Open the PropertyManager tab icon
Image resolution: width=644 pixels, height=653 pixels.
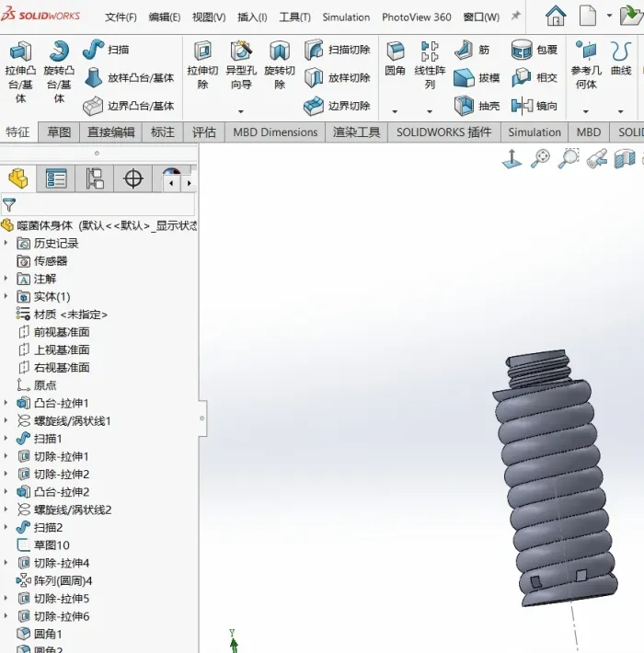(x=57, y=178)
